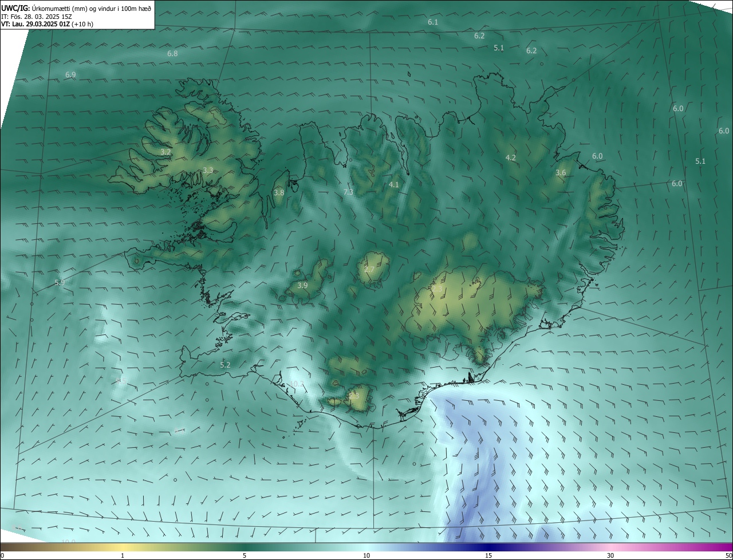This screenshot has width=733, height=560.
Task: Click the 4.2 value on the map
Action: coord(511,158)
